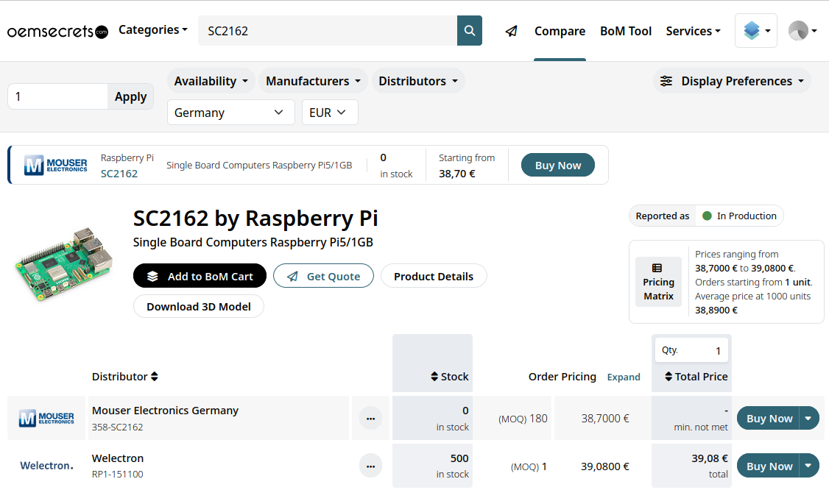Viewport: 829px width, 504px height.
Task: Open the Categories menu
Action: (153, 30)
